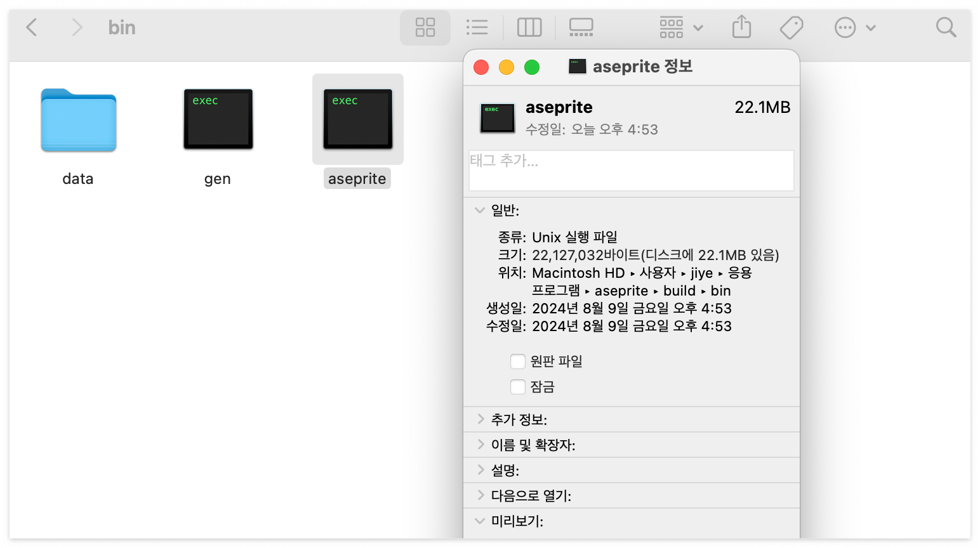Click the gen file name label
This screenshot has width=980, height=548.
coord(218,179)
